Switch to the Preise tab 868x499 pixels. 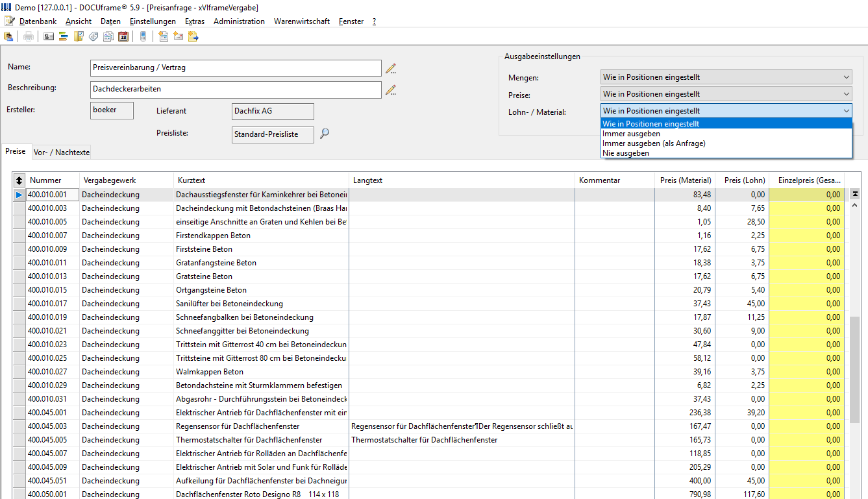[x=16, y=151]
